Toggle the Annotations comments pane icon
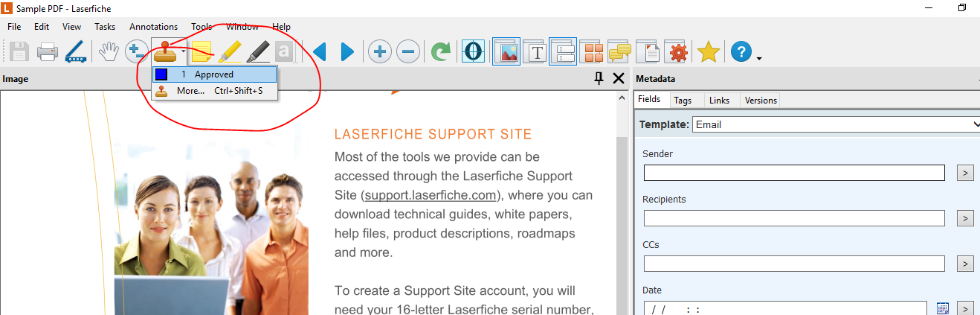 620,51
